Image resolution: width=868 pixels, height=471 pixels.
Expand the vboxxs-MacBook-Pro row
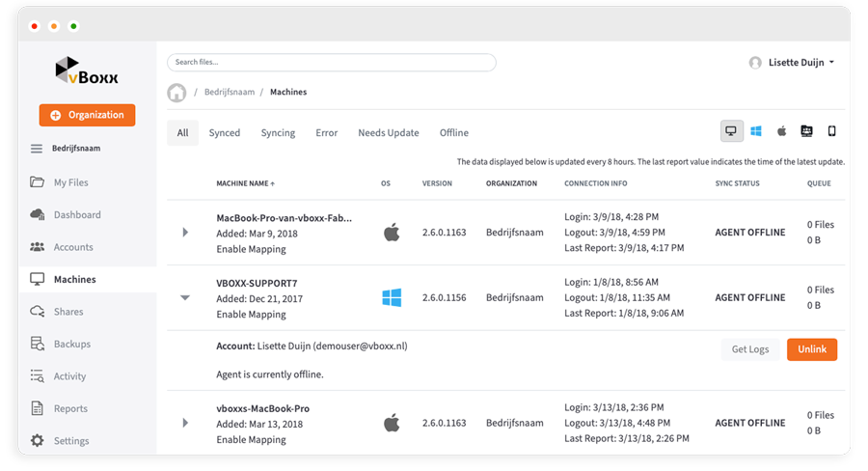185,423
